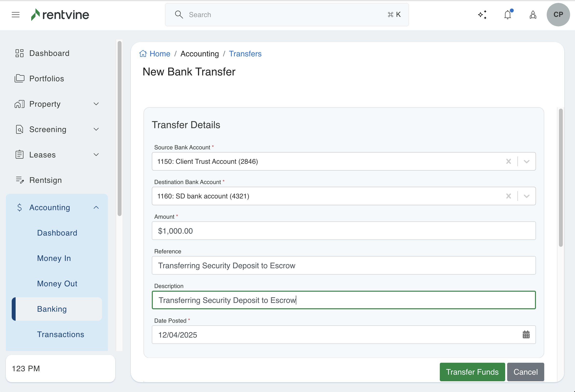Open the Destination Bank Account dropdown arrow

click(x=526, y=196)
